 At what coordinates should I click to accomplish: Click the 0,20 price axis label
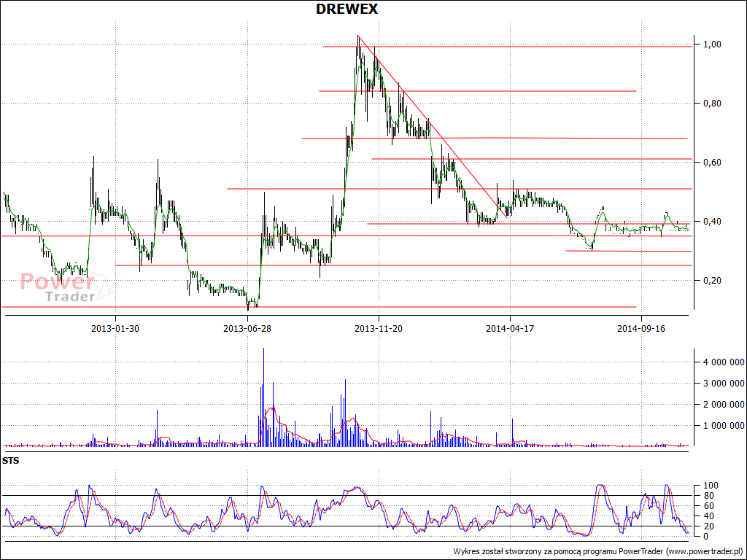point(712,281)
